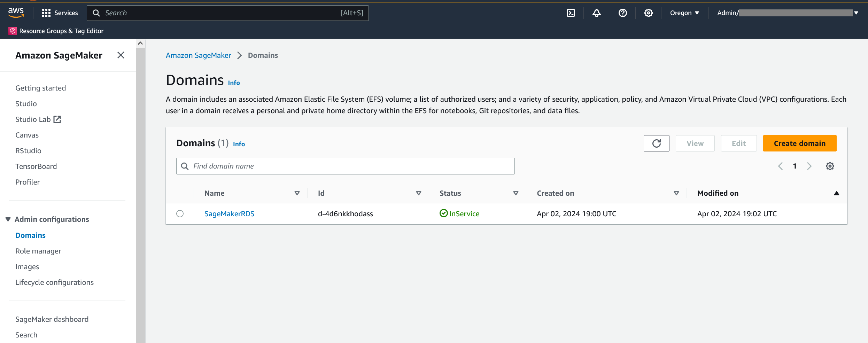Open the AWS support help icon
Image resolution: width=868 pixels, height=343 pixels.
622,13
